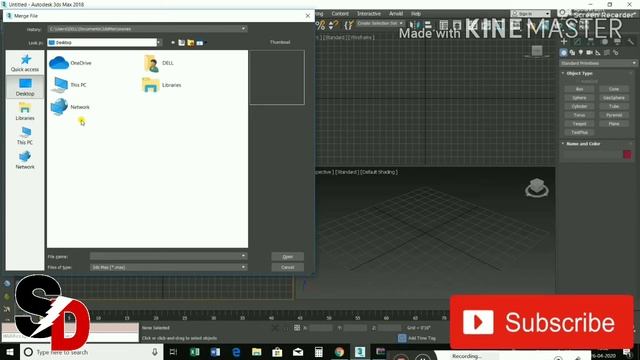Open the Files of type dropdown

pyautogui.click(x=243, y=267)
